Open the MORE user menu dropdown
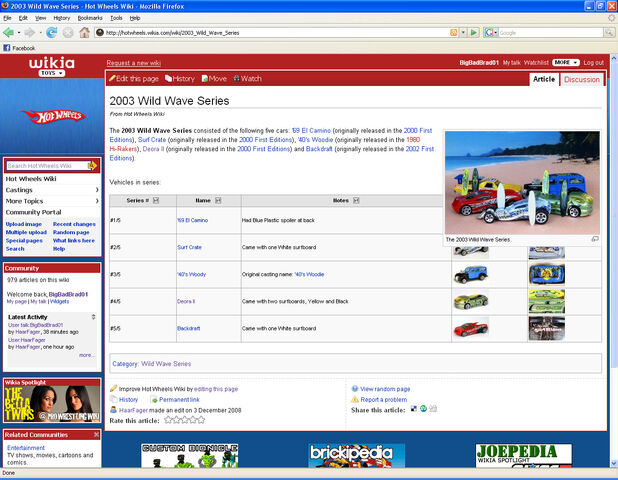Viewport: 618px width, 480px height. tap(566, 63)
